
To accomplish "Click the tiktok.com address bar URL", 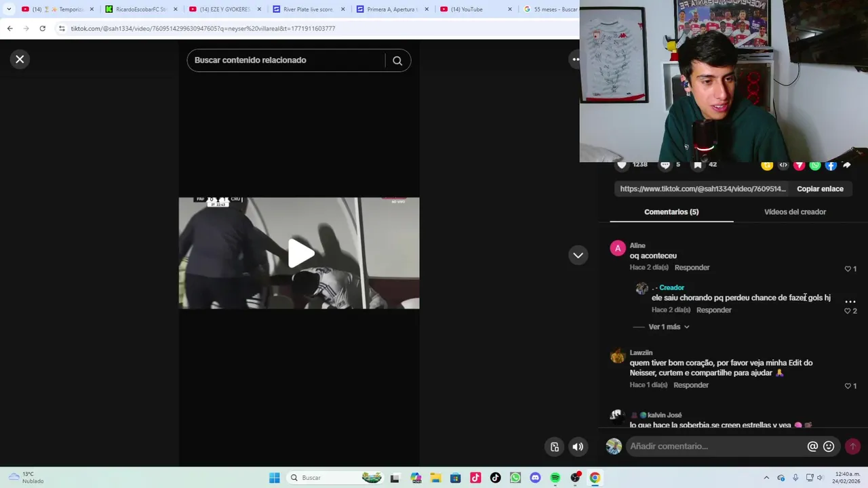I will tap(203, 28).
